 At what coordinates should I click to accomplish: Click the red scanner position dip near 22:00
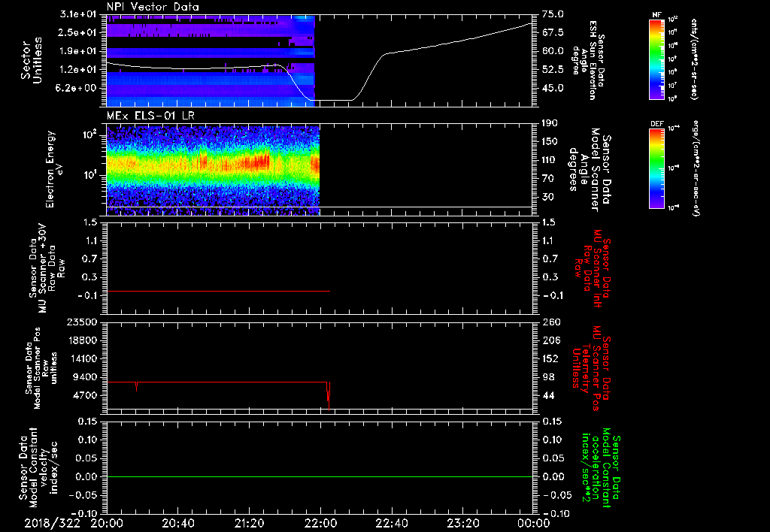point(329,395)
